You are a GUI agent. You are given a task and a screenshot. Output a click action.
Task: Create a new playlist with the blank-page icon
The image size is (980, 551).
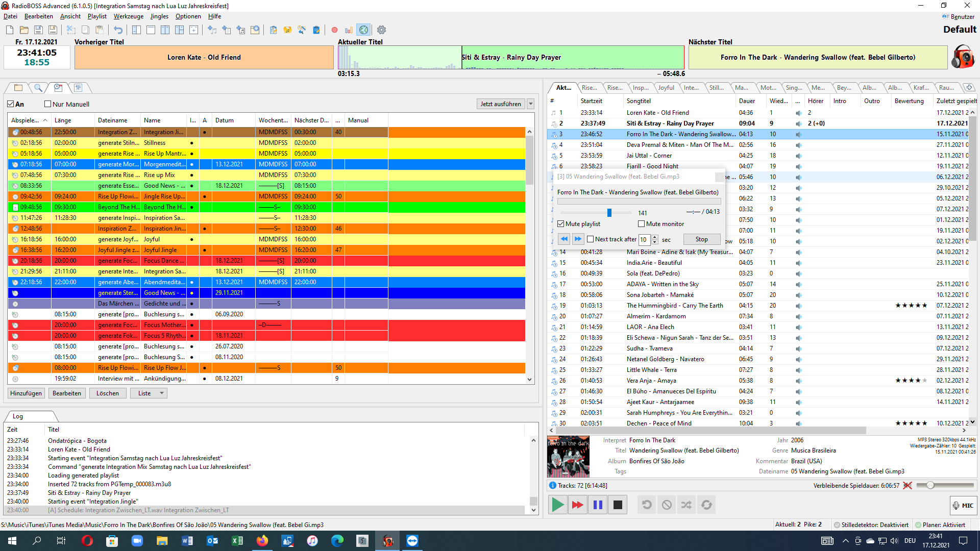pos(10,30)
